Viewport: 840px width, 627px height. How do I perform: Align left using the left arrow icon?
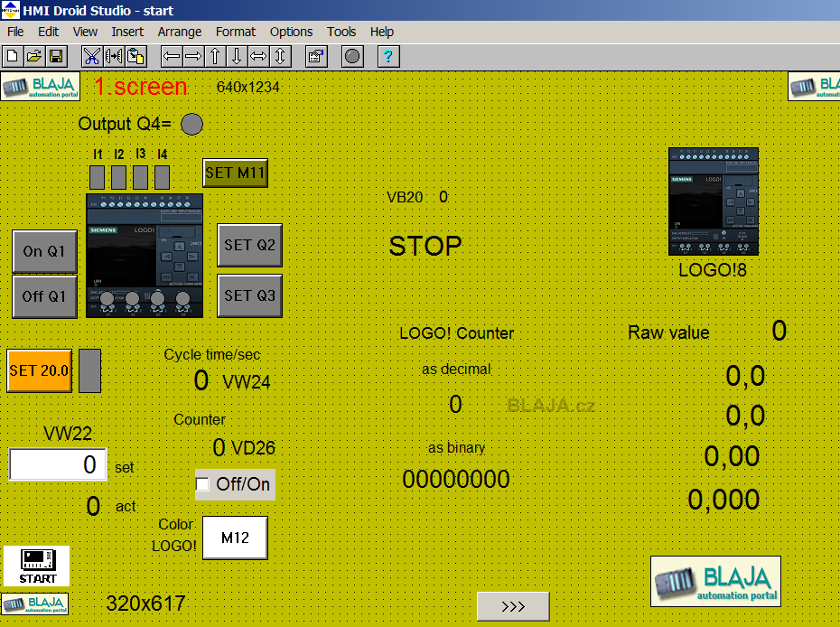pos(172,56)
